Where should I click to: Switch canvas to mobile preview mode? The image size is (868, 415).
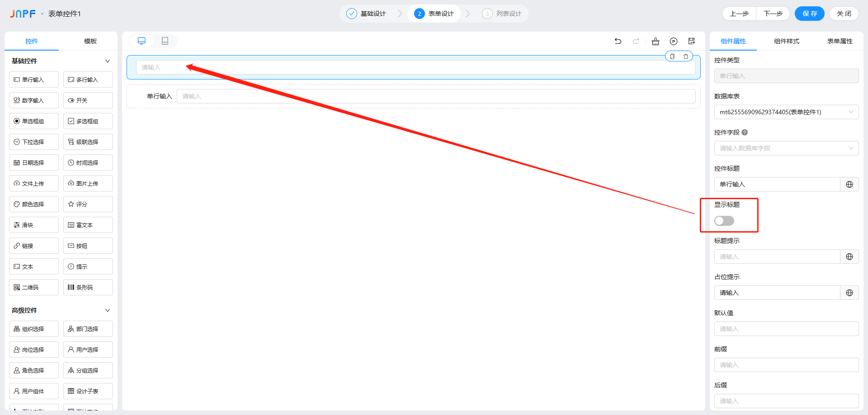click(165, 41)
